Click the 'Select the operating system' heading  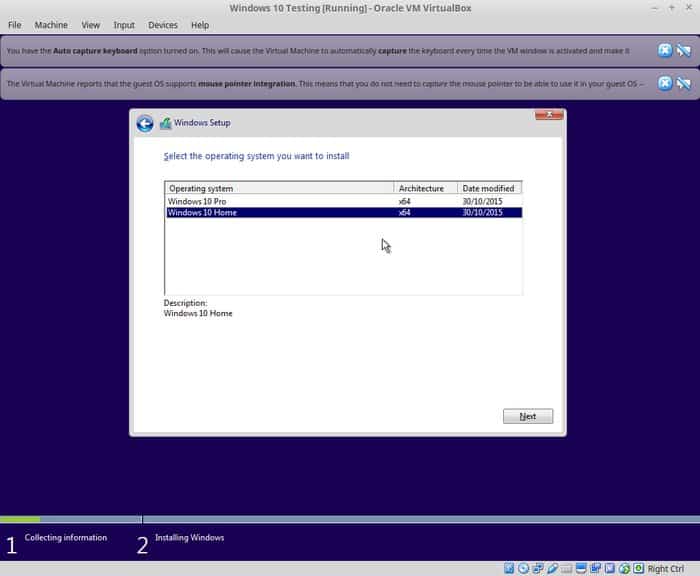(x=256, y=156)
